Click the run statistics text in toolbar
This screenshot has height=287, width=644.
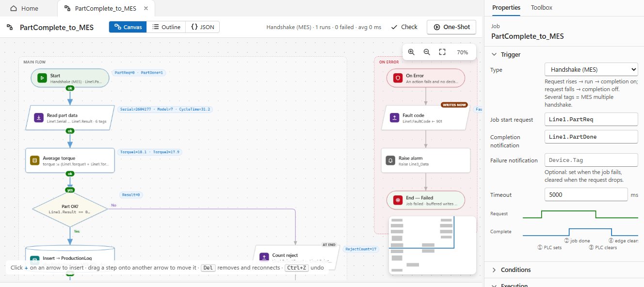(324, 27)
